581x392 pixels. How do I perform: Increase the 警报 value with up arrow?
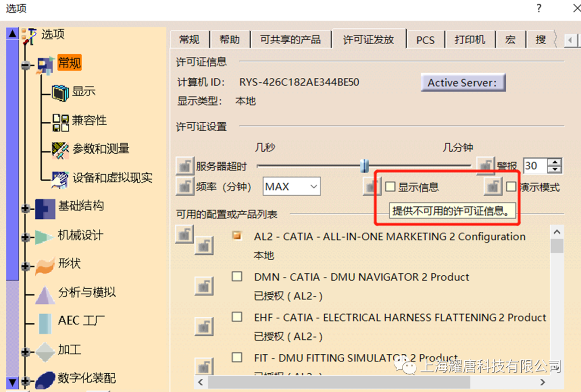[x=555, y=162]
